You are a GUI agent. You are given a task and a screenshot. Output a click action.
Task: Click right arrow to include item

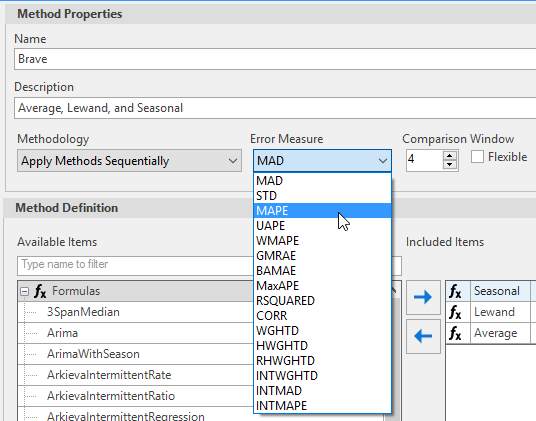[x=423, y=297]
